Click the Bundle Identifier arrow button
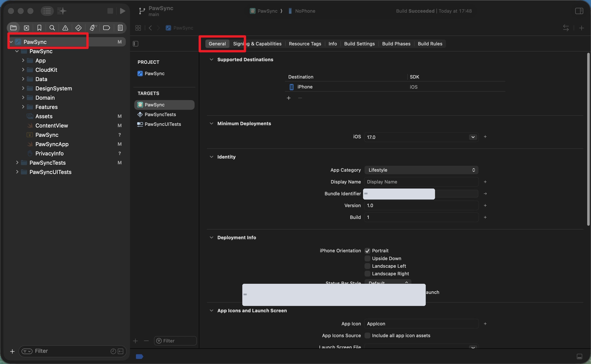 (485, 194)
